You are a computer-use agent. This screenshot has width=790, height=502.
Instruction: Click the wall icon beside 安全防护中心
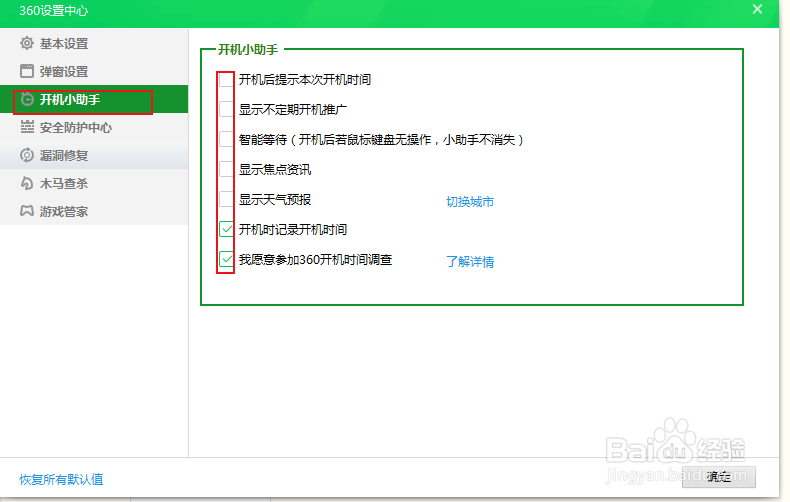point(27,127)
